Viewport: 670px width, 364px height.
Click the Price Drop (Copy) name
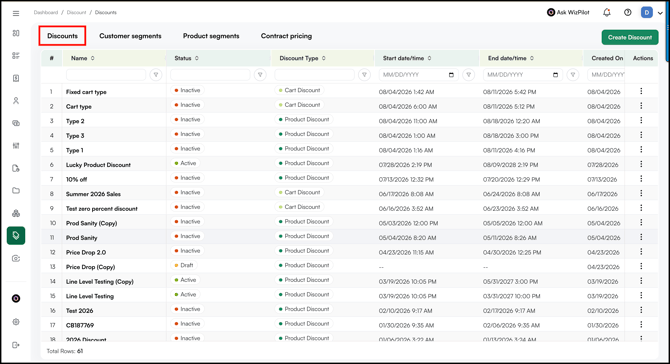click(91, 267)
